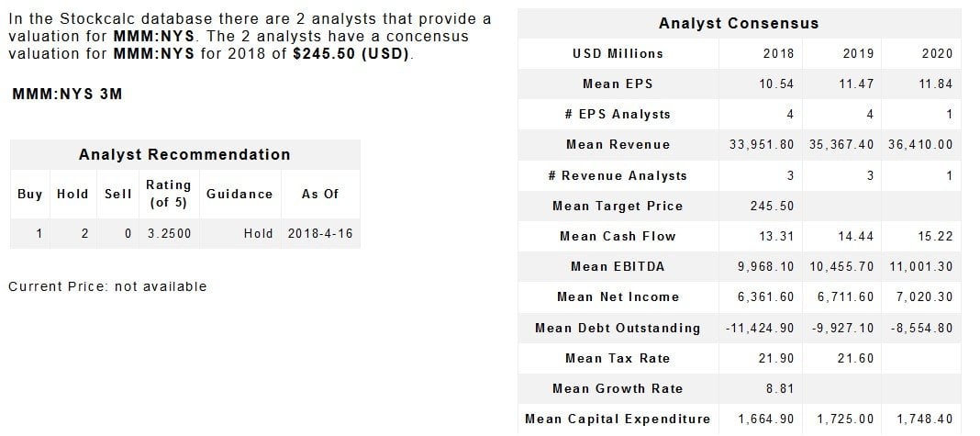Click the Analyst Recommendation table header
This screenshot has width=980, height=436.
(184, 154)
